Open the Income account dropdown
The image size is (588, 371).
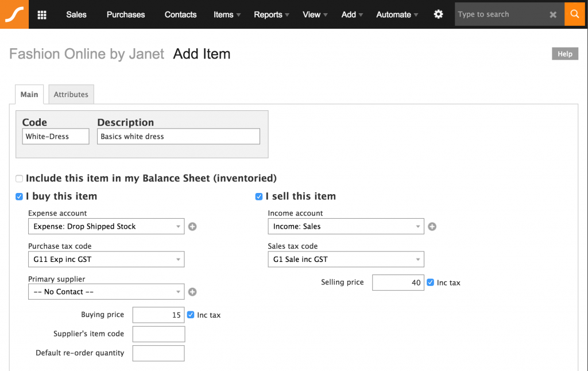click(x=346, y=226)
